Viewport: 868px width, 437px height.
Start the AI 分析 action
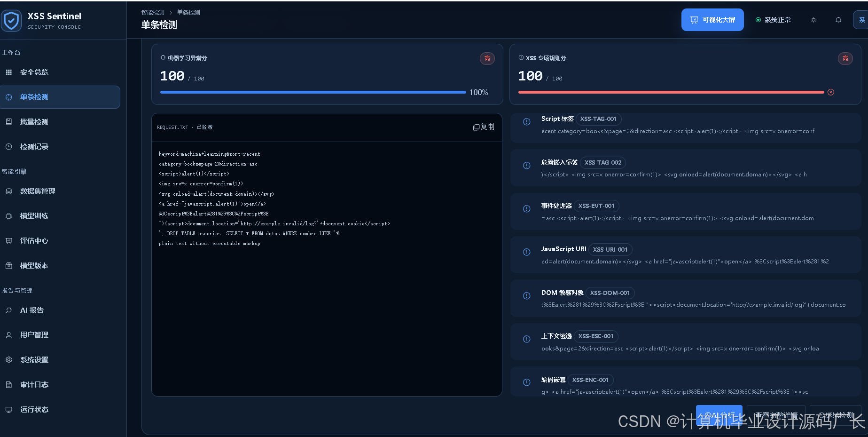tap(719, 415)
